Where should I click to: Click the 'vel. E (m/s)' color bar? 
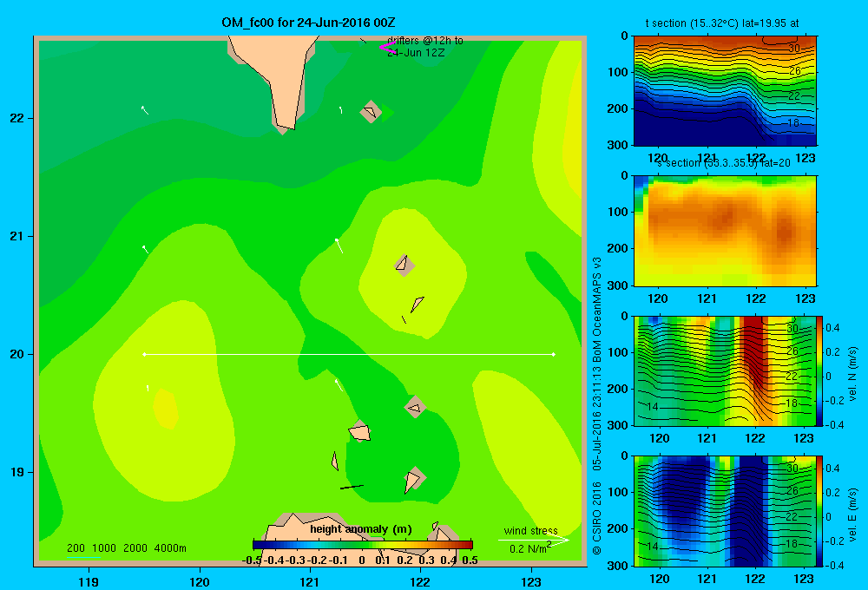[x=820, y=511]
